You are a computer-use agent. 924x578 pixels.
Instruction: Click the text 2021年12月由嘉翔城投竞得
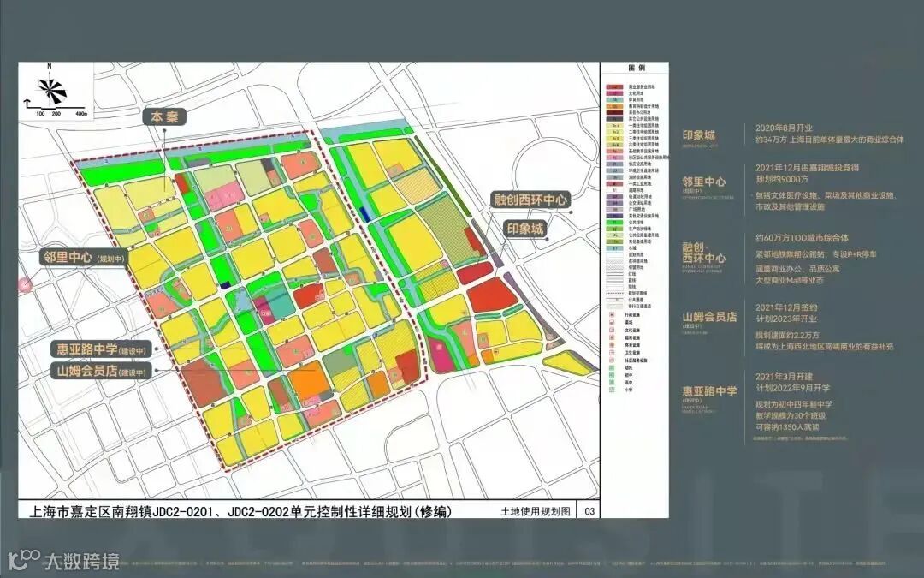pyautogui.click(x=808, y=168)
